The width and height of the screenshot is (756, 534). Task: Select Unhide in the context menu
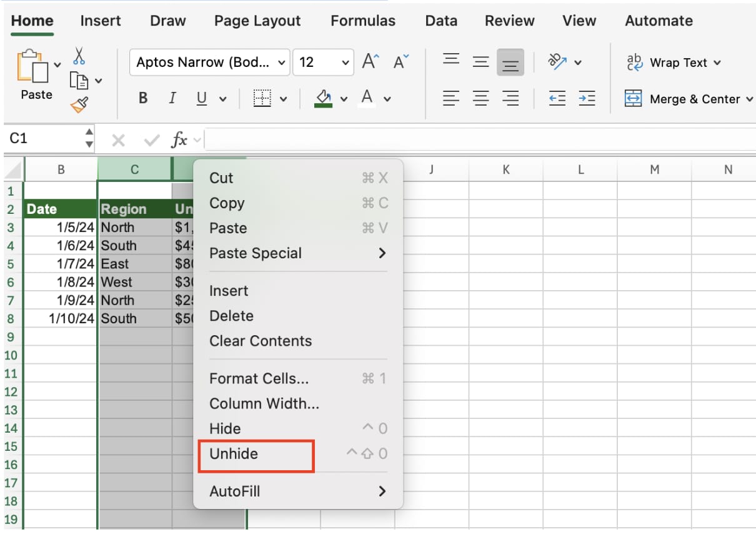coord(234,454)
